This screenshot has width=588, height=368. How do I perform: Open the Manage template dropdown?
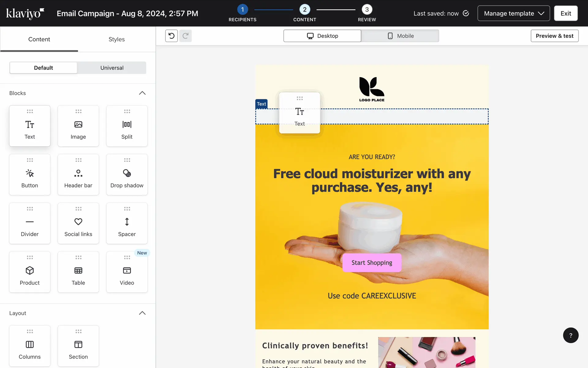(x=514, y=13)
